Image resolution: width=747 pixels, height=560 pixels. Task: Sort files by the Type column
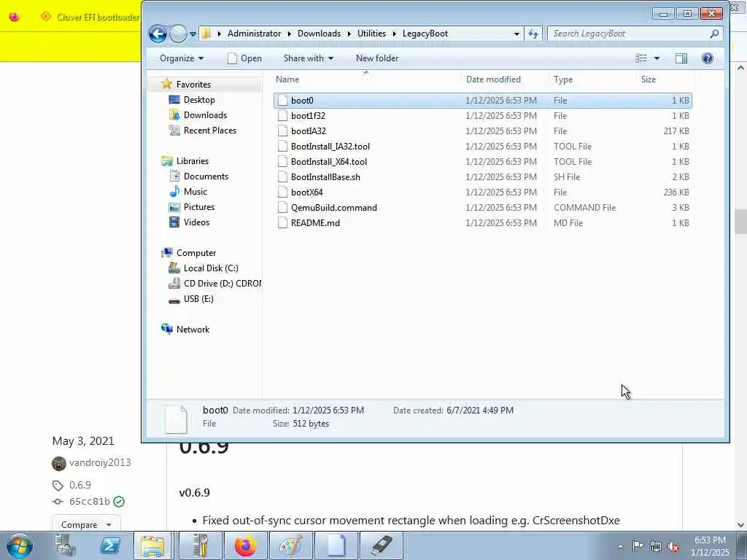pos(592,79)
